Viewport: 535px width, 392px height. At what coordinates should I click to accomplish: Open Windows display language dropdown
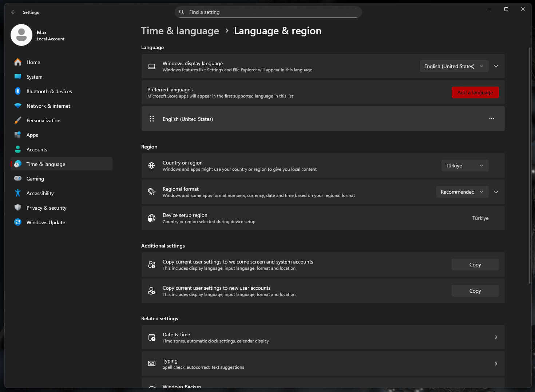coord(454,66)
